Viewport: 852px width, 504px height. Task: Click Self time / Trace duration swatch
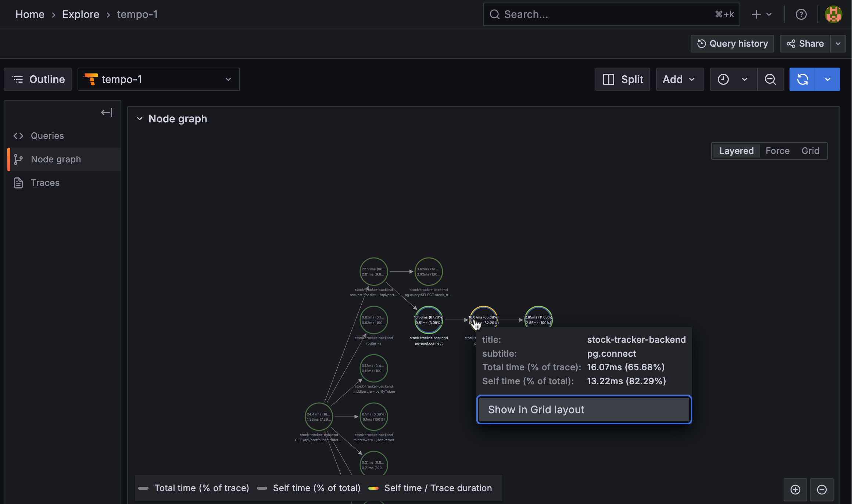point(373,488)
